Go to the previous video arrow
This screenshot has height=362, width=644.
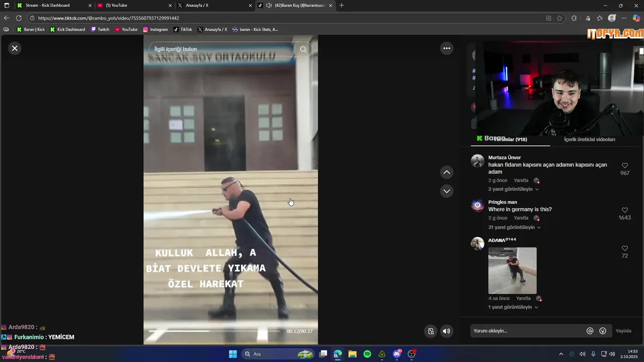446,172
